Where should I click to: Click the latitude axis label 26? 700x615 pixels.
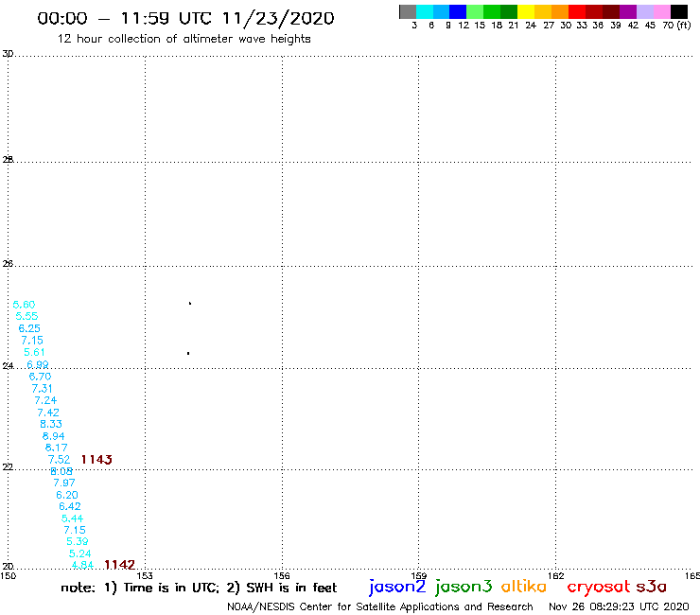pyautogui.click(x=8, y=264)
